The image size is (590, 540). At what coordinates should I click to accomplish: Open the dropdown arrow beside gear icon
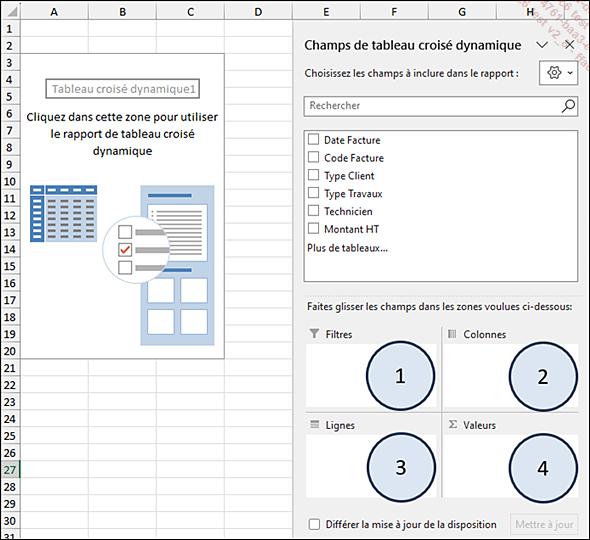[x=570, y=73]
